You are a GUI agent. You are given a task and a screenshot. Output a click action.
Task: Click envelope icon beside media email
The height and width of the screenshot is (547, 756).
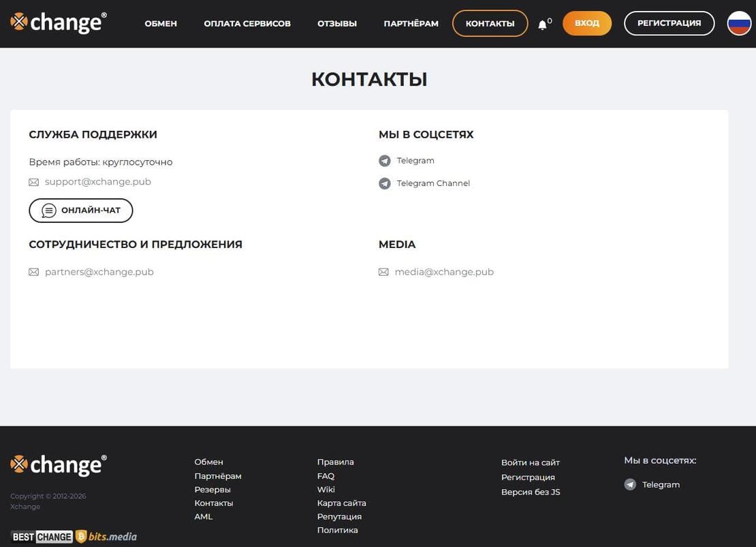[x=383, y=272]
